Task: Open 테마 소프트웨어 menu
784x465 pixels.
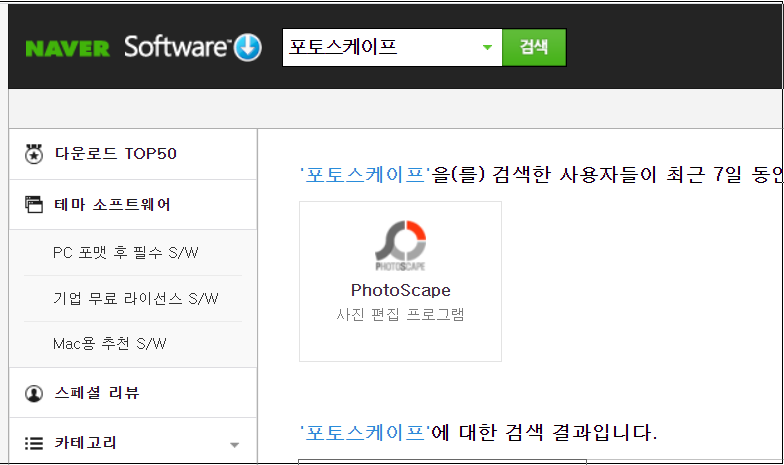Action: (112, 204)
